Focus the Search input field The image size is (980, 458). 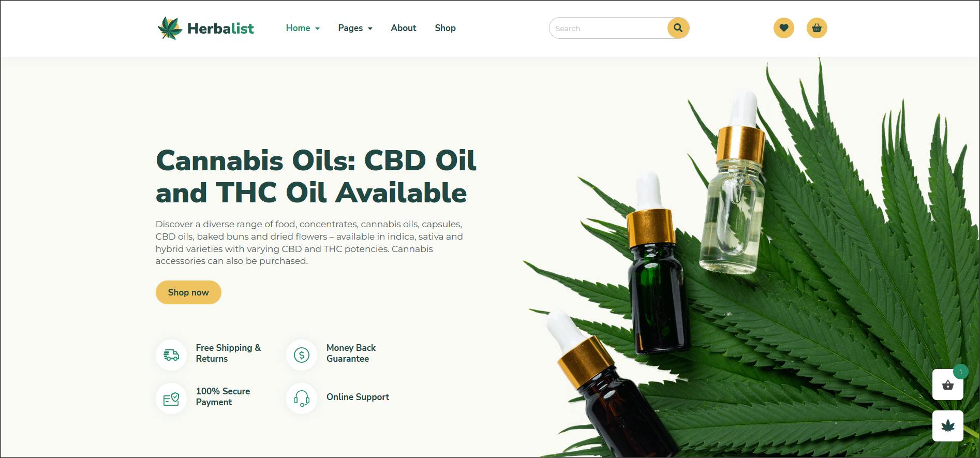610,28
